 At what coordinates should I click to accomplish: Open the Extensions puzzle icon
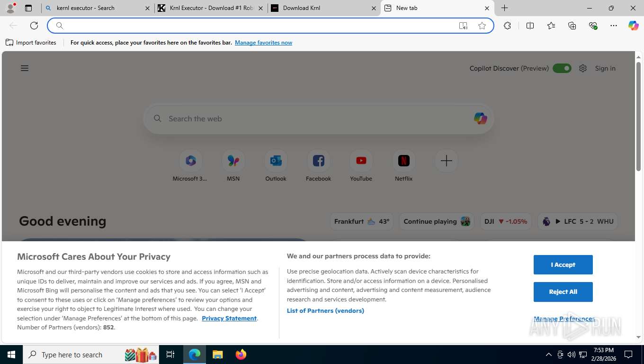click(x=507, y=26)
